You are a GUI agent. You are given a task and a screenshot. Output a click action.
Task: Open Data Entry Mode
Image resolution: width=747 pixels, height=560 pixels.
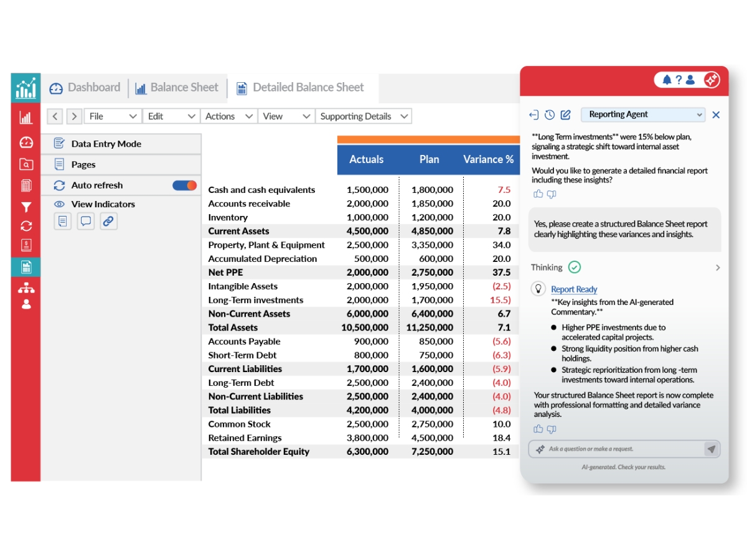point(121,144)
